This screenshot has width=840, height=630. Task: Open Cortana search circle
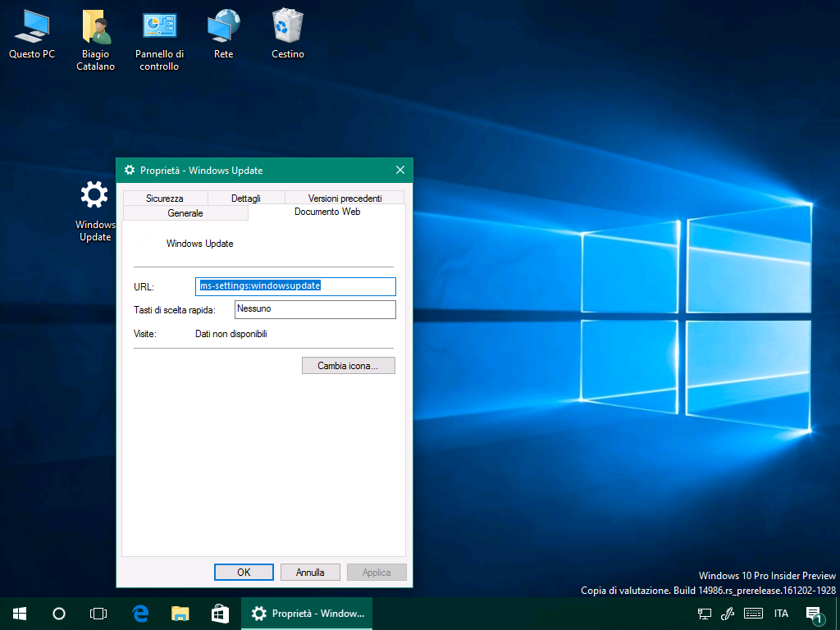click(x=59, y=614)
